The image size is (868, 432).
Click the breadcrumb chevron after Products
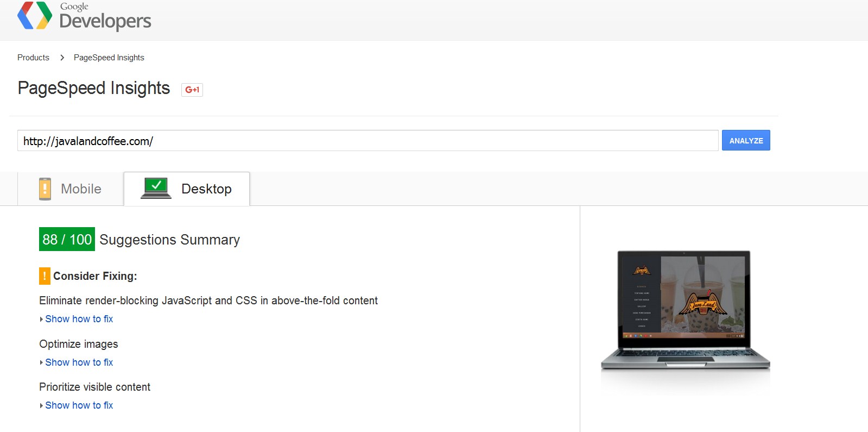tap(62, 58)
